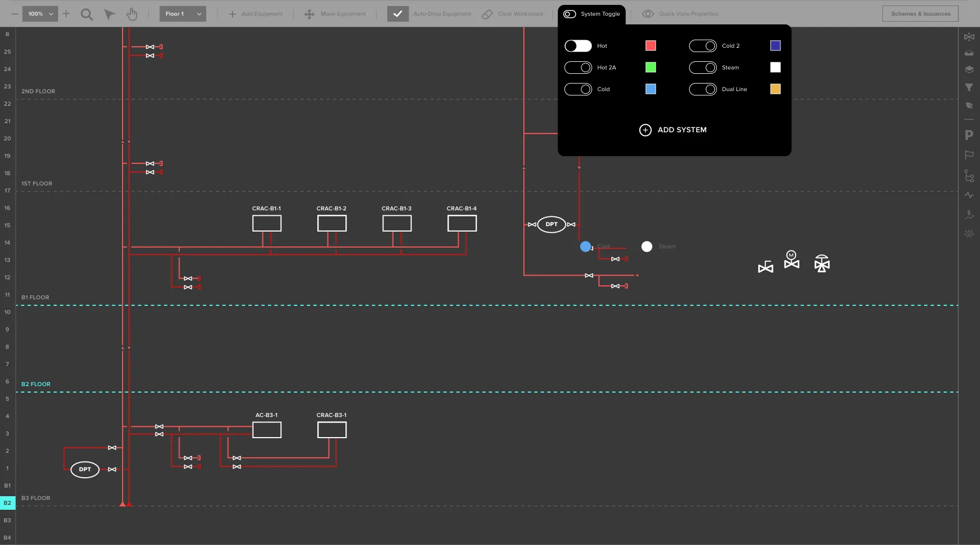Select the magnifier search tool
This screenshot has width=980, height=545.
(x=87, y=14)
